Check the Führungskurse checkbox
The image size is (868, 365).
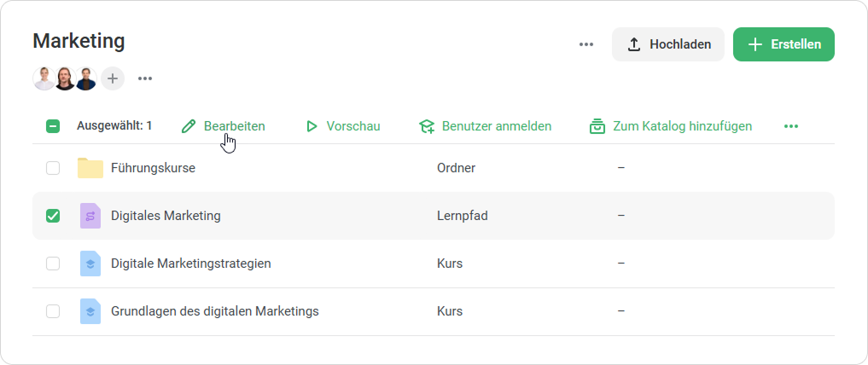coord(53,168)
